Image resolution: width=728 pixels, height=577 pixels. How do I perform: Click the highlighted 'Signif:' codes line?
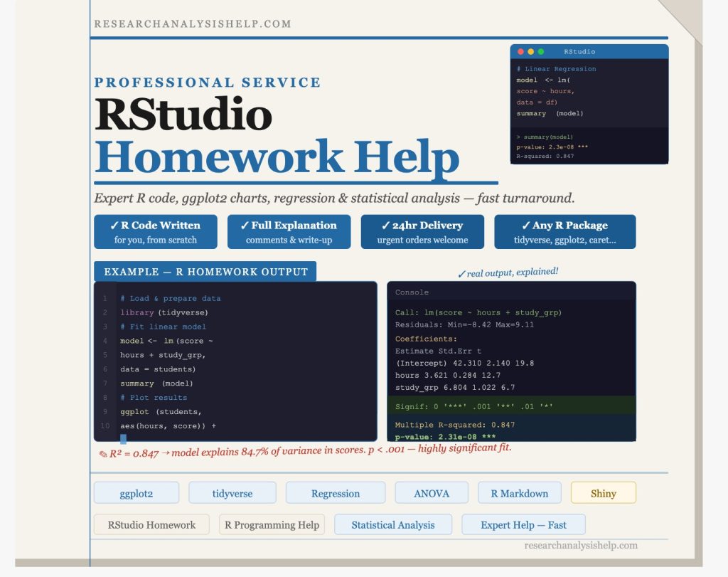[x=512, y=406]
